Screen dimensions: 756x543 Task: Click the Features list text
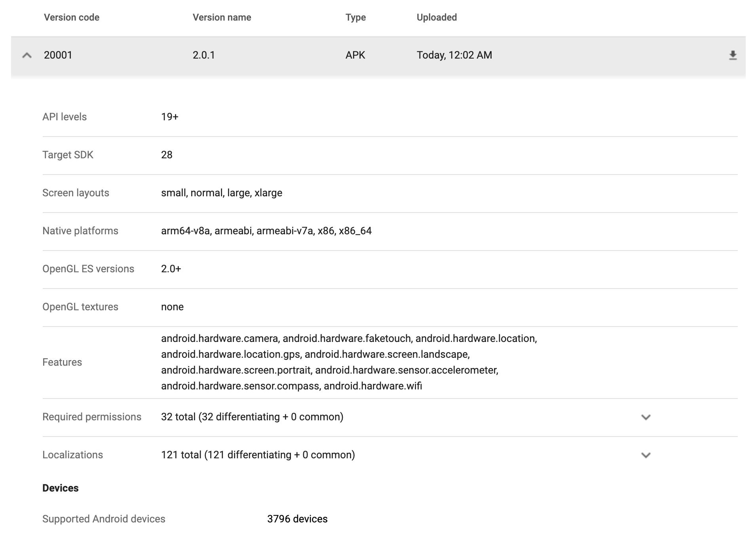coord(348,362)
